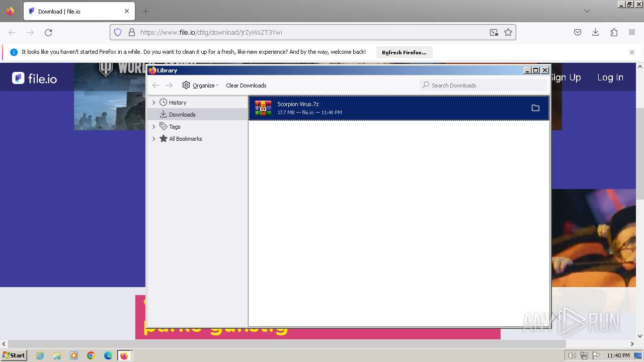Open the Sign Up link
Image resolution: width=644 pixels, height=362 pixels.
click(x=566, y=77)
